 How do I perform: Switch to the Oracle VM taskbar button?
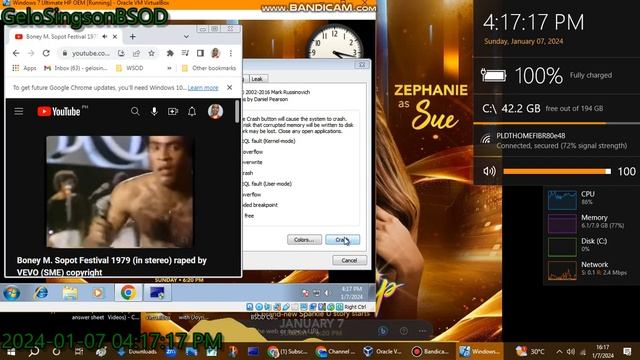click(383, 351)
